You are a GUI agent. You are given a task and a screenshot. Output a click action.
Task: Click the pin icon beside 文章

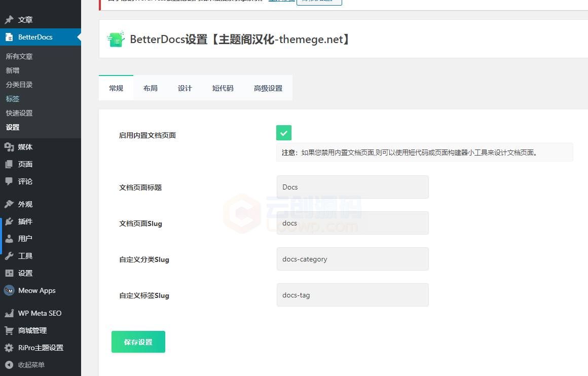tap(9, 19)
